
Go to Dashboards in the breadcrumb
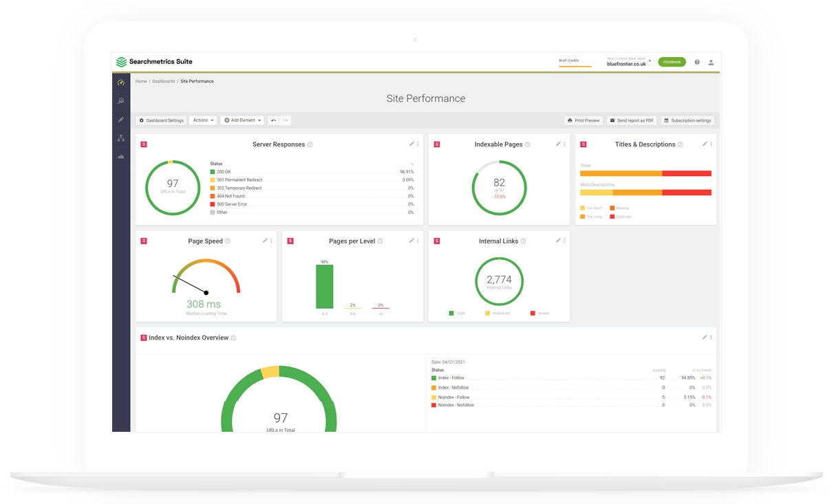pyautogui.click(x=163, y=81)
